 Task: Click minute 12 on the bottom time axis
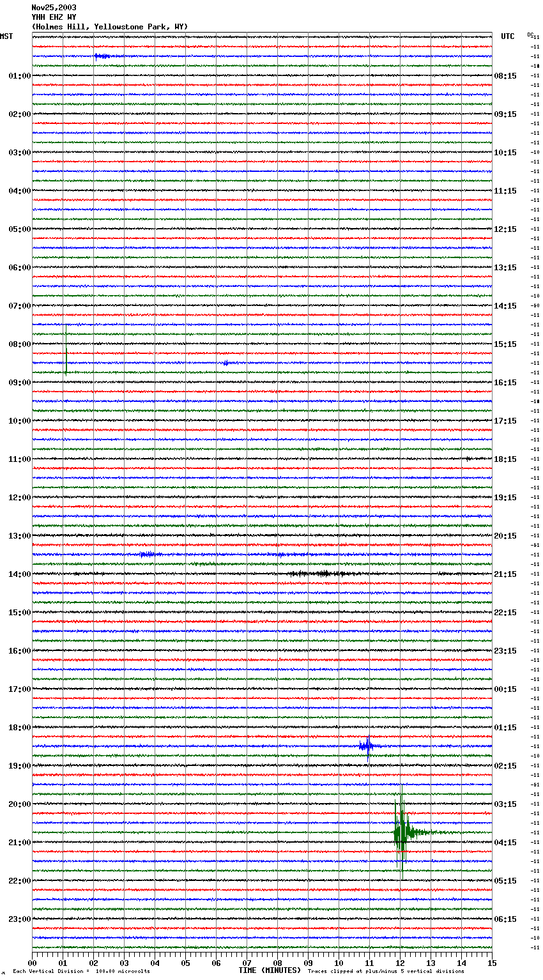tap(400, 963)
